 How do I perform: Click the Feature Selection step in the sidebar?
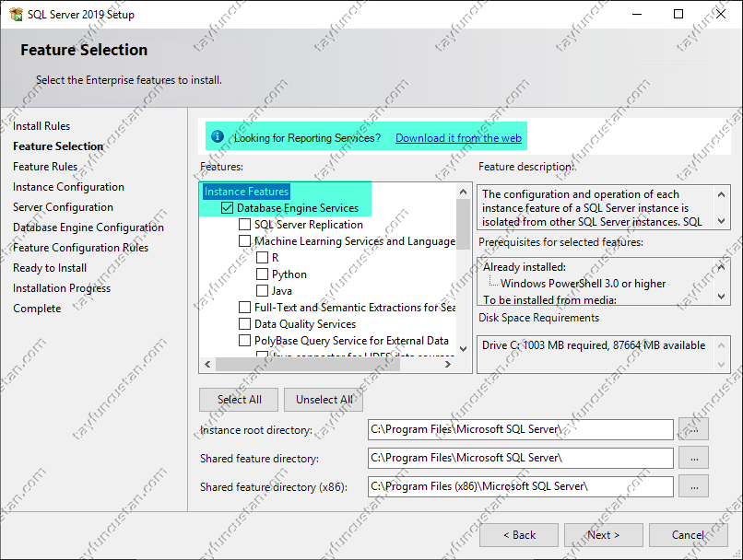[x=58, y=146]
